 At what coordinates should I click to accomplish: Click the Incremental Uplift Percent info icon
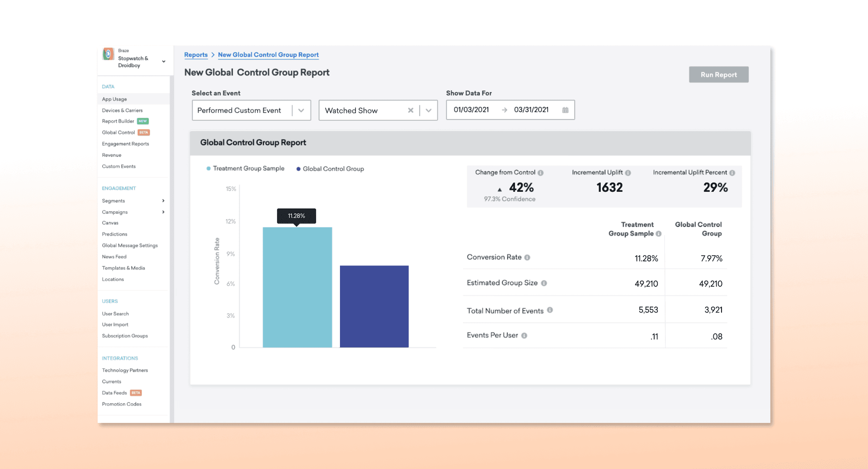(732, 173)
